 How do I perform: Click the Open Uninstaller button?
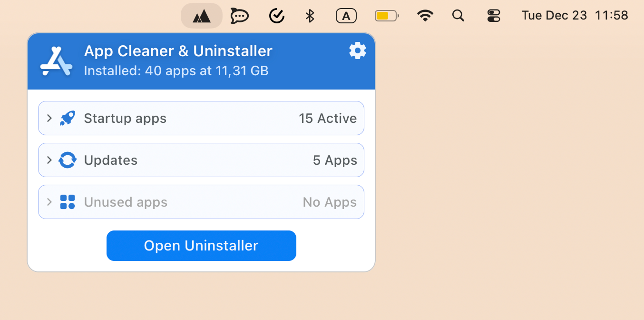[x=201, y=245]
